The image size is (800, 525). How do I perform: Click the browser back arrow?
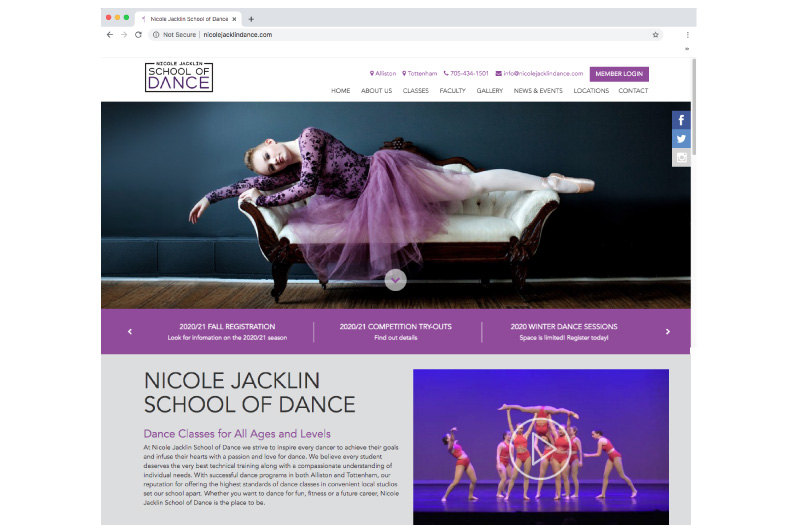[x=110, y=34]
